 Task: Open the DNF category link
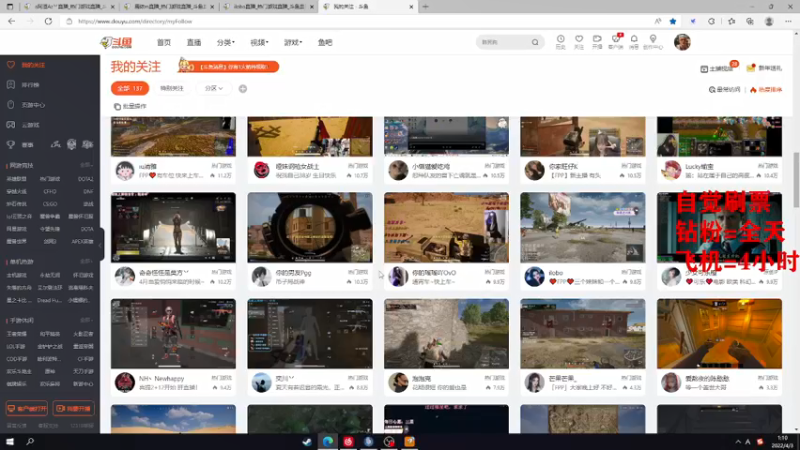88,191
